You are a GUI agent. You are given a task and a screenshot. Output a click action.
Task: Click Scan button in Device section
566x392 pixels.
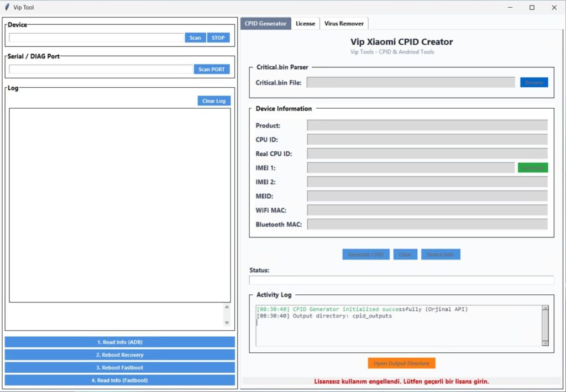coord(195,38)
